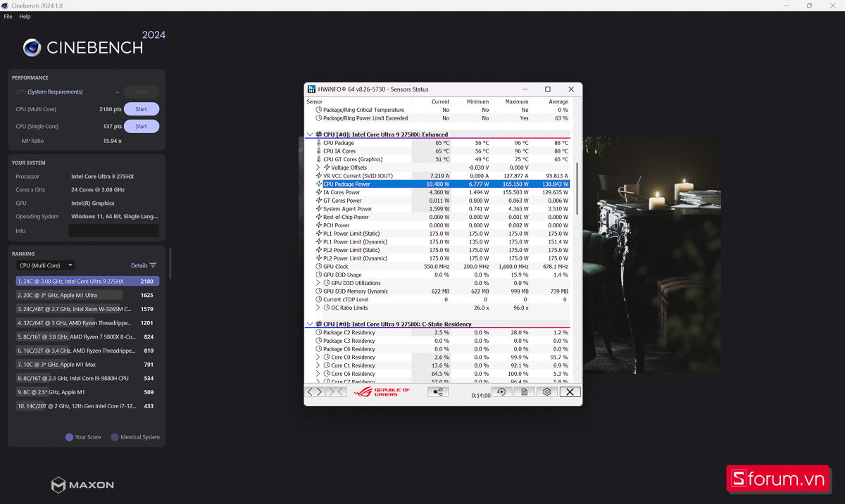
Task: Select the 12th Gen Intel Core i7 entry
Action: [87, 406]
